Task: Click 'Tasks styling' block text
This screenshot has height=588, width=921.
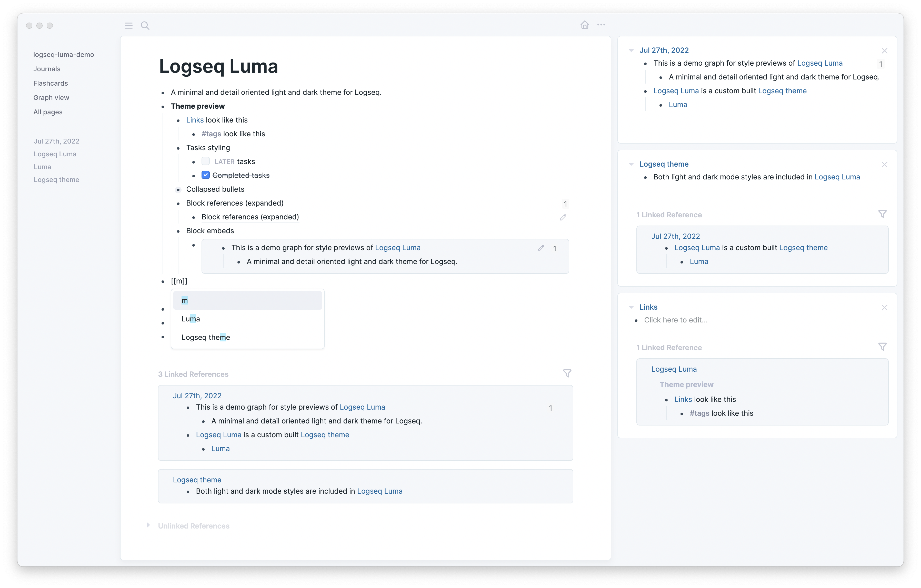Action: (x=208, y=148)
